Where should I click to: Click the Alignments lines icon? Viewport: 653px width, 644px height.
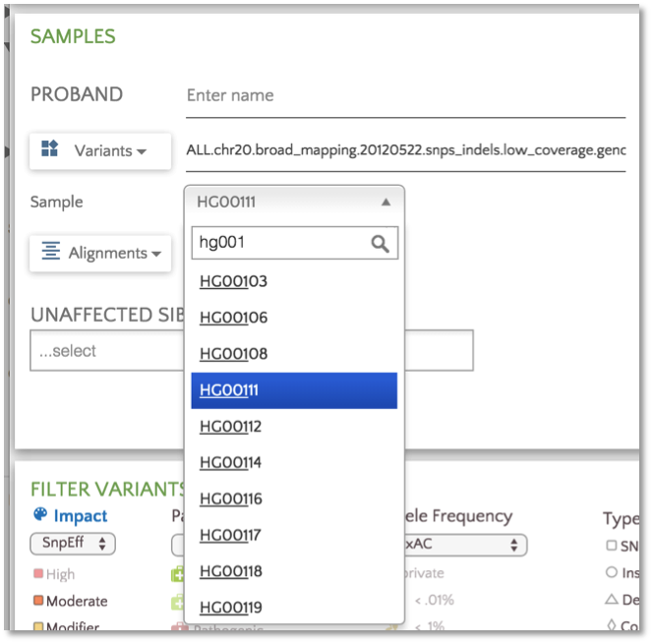pyautogui.click(x=51, y=251)
